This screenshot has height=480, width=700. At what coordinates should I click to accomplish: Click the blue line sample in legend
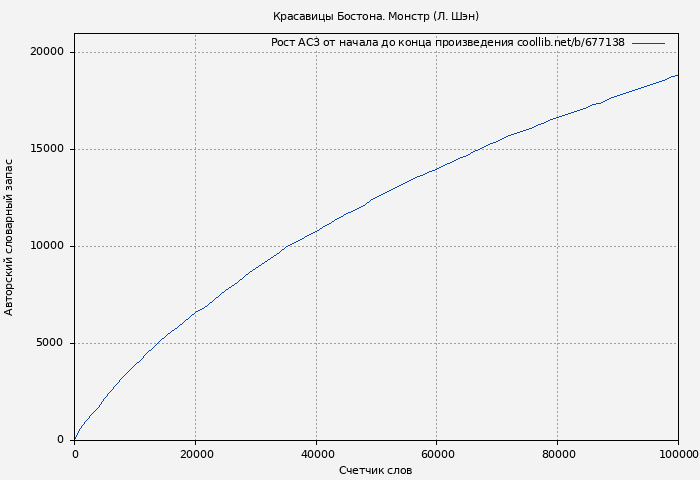click(x=648, y=43)
